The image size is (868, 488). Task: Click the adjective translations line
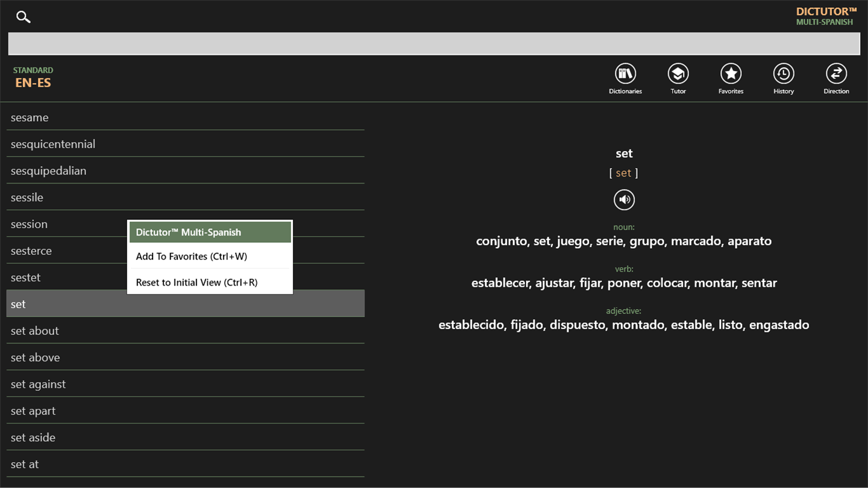pyautogui.click(x=624, y=325)
